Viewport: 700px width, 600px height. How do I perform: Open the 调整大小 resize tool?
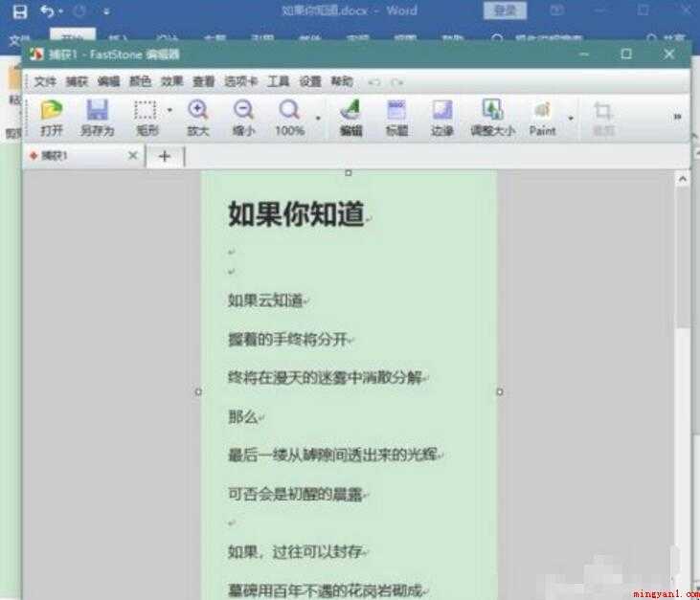tap(493, 118)
